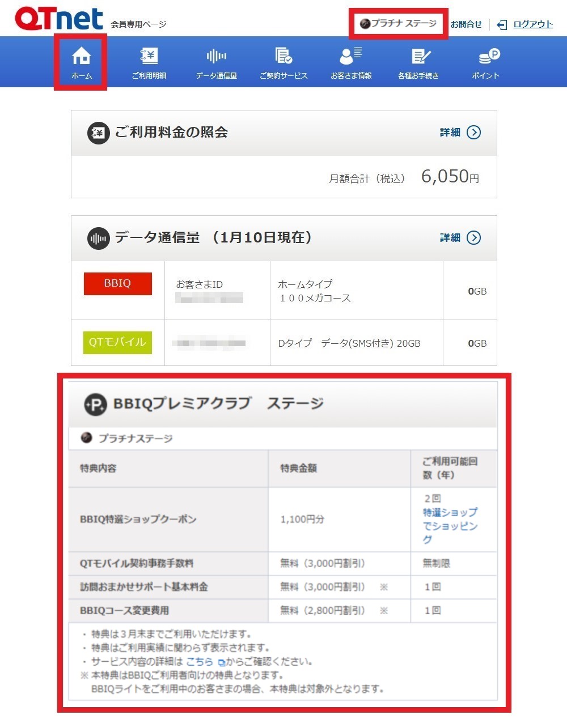Click the logout door icon

tap(502, 24)
